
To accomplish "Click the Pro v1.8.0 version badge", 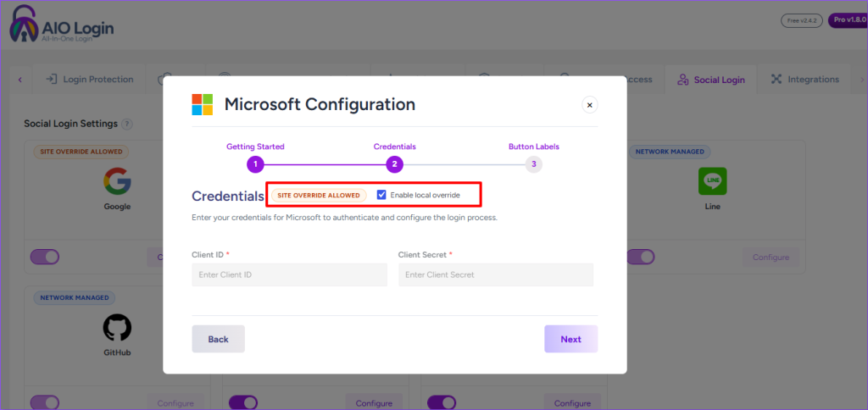I will pos(848,20).
